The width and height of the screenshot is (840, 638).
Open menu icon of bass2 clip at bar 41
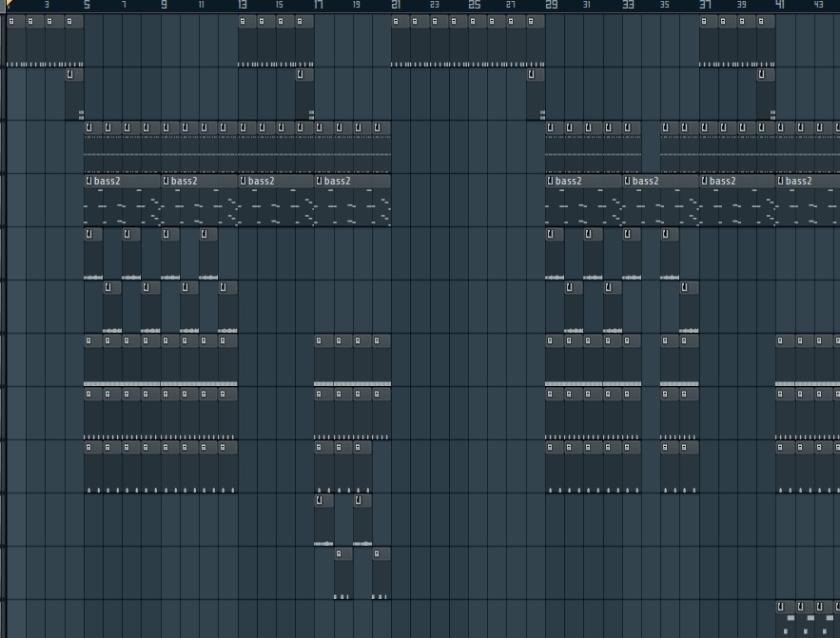pos(782,181)
